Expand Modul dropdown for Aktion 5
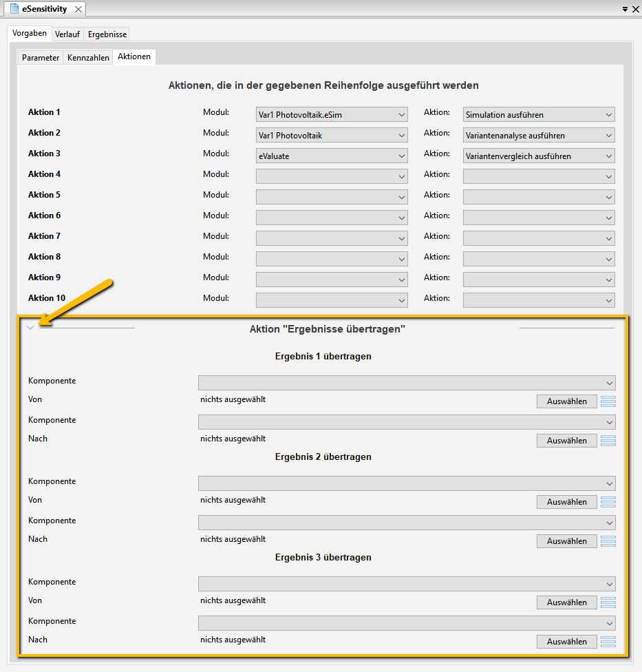 332,197
